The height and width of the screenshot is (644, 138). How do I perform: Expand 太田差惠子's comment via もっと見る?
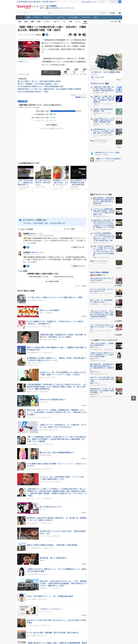(32, 262)
